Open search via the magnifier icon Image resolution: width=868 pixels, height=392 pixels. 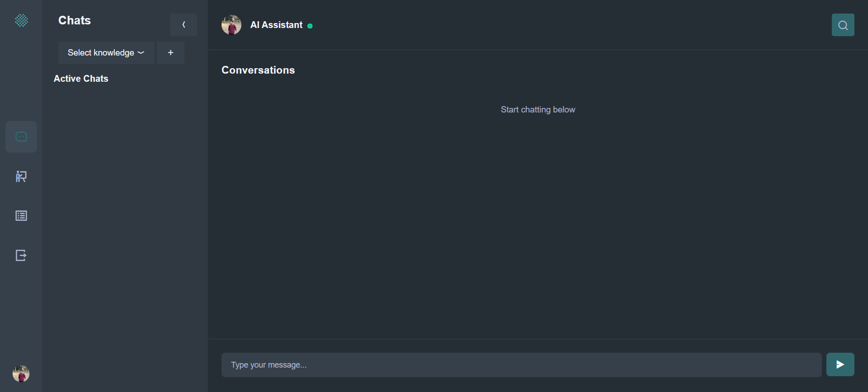[x=843, y=25]
